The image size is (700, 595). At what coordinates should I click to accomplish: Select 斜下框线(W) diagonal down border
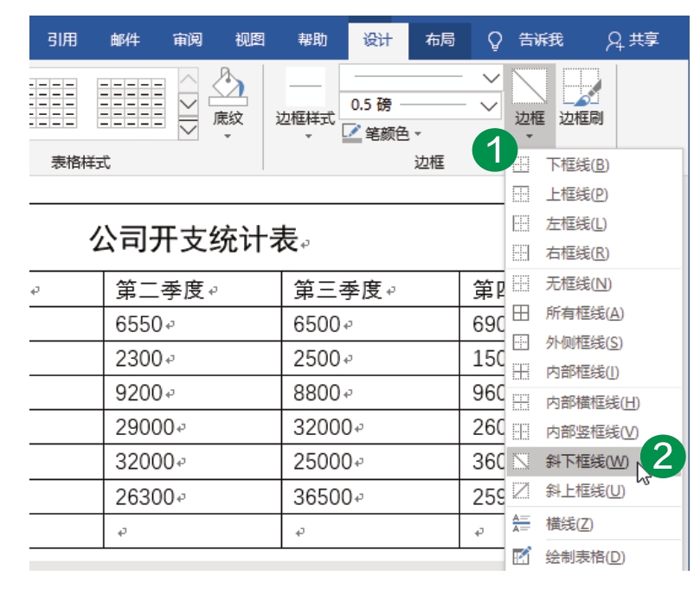tap(594, 462)
